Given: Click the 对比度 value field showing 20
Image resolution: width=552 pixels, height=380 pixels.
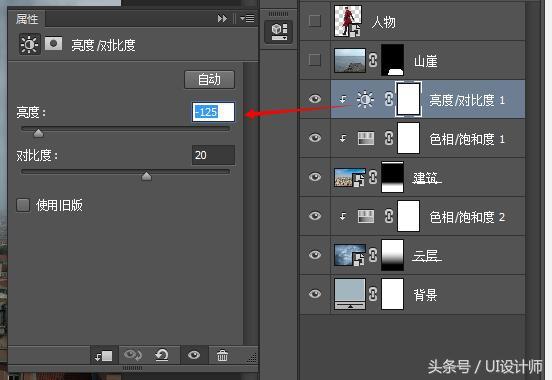Looking at the screenshot, I should pyautogui.click(x=213, y=155).
